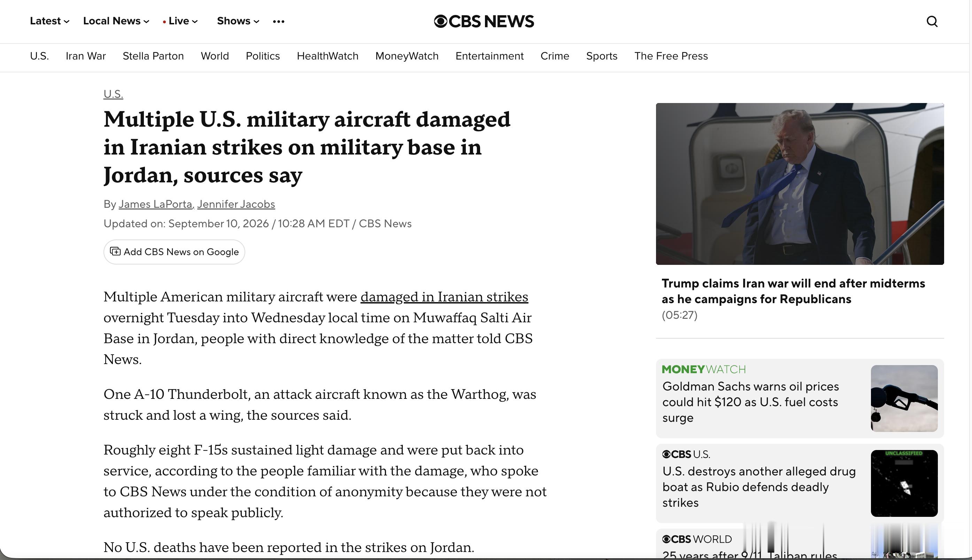Click the CBS U.S. section logo

point(686,454)
